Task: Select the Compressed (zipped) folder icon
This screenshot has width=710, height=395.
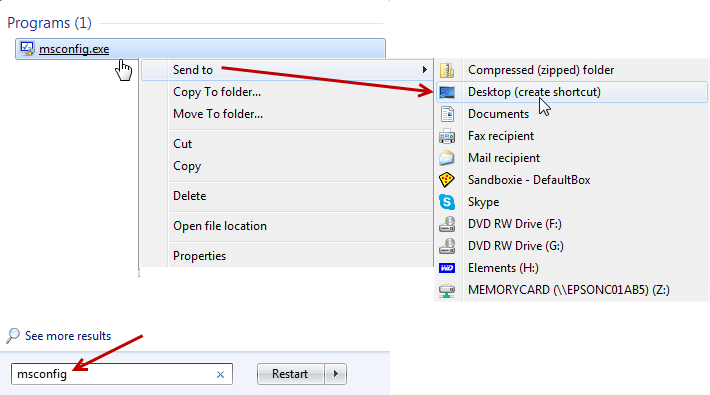Action: (x=447, y=70)
